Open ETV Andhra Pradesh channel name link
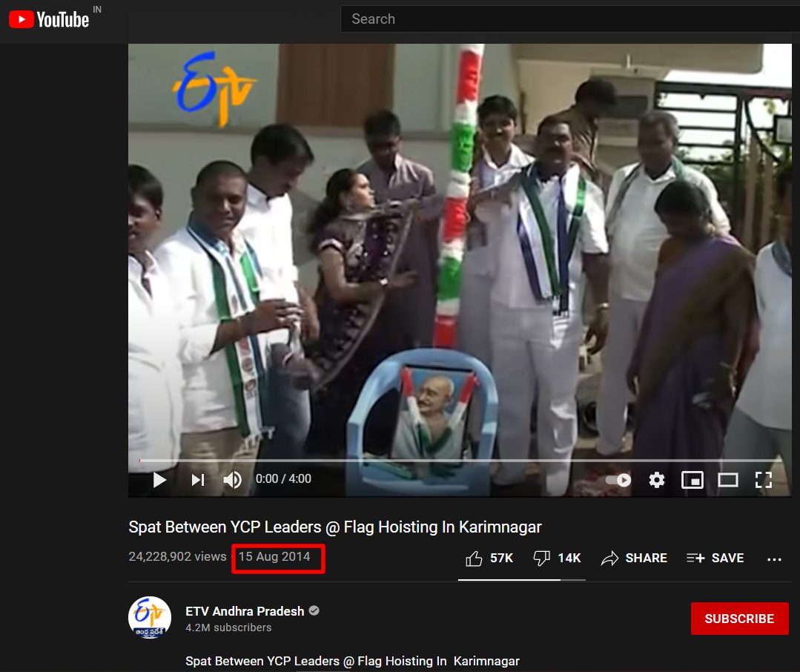 click(x=245, y=611)
